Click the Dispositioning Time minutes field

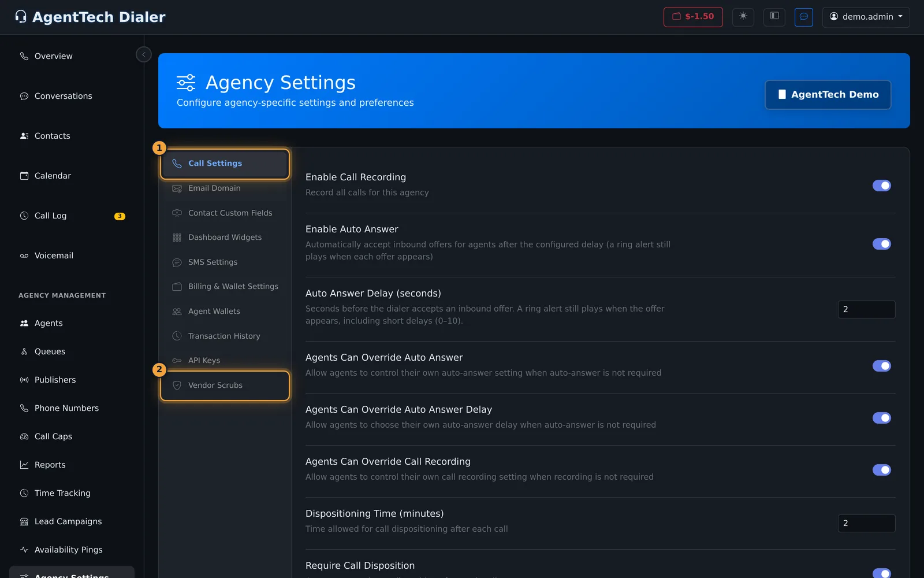point(866,523)
